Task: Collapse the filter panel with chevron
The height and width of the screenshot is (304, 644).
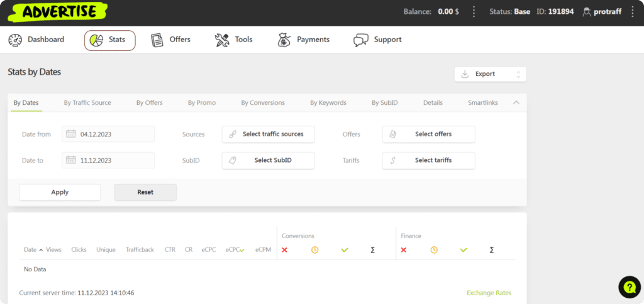Action: coord(516,102)
